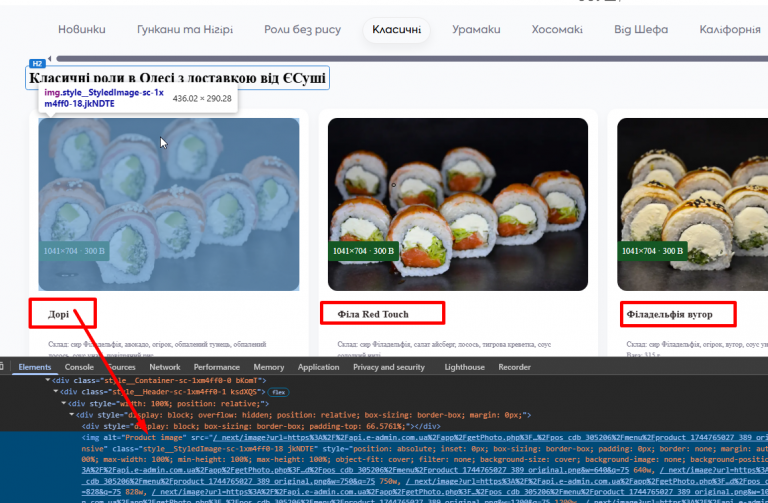The width and height of the screenshot is (768, 503).
Task: Open the Каліфорнія category
Action: coord(730,29)
